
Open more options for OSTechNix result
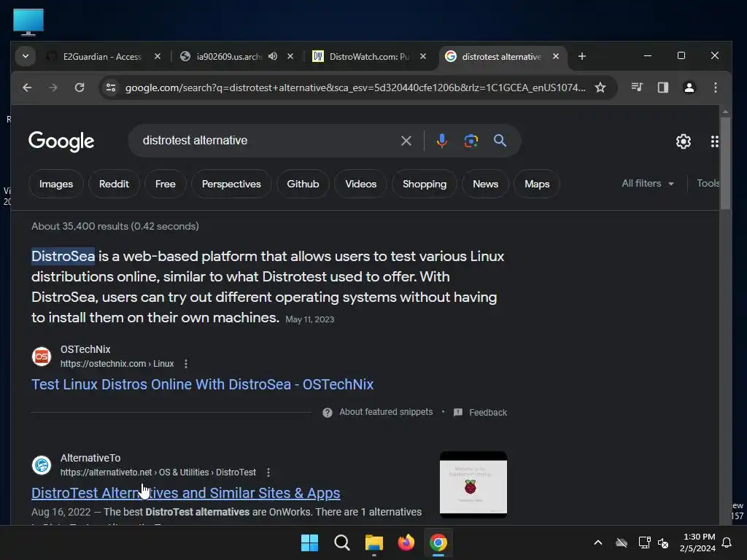(186, 364)
